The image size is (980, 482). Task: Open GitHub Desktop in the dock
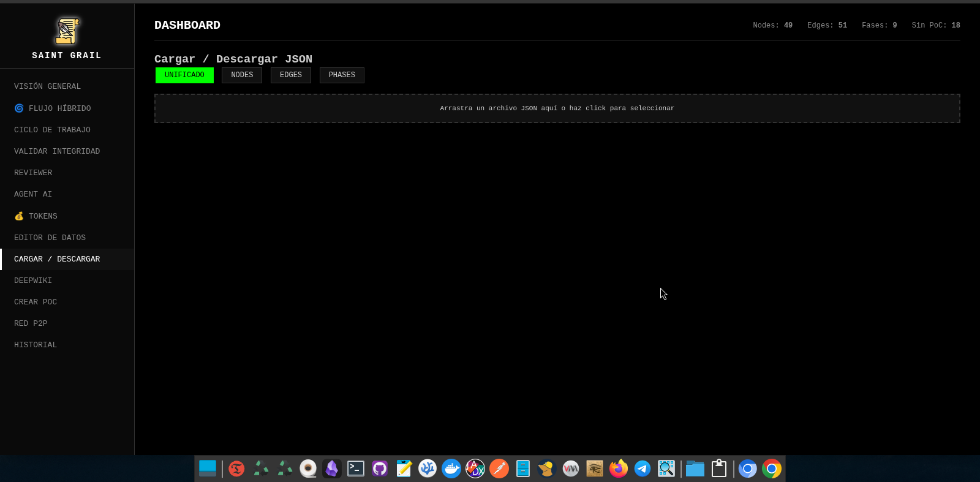coord(380,469)
